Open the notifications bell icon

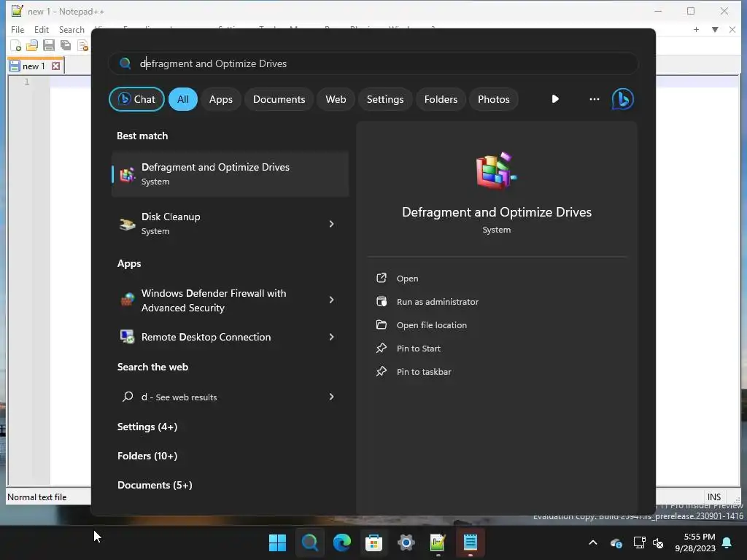(x=727, y=542)
